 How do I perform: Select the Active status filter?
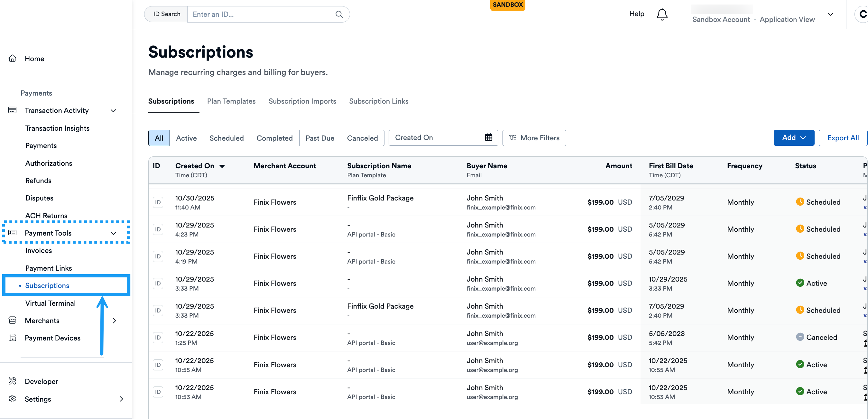(186, 138)
